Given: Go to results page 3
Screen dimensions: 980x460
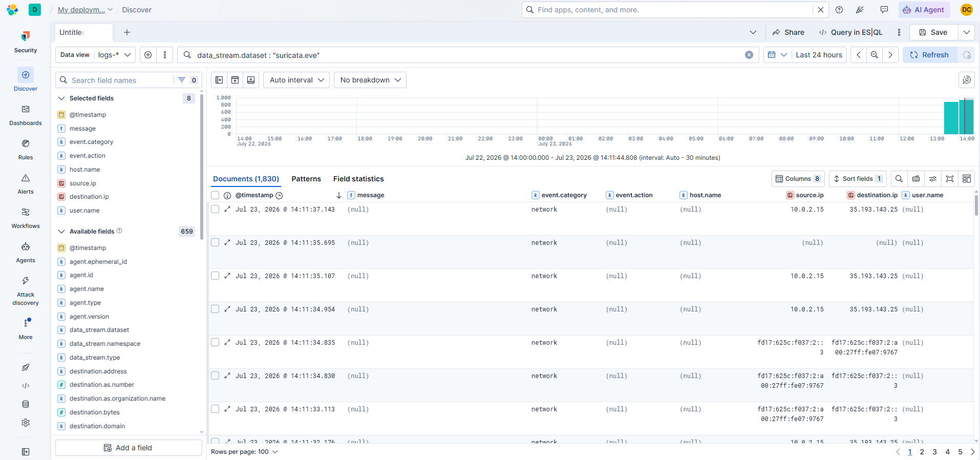Looking at the screenshot, I should point(934,452).
